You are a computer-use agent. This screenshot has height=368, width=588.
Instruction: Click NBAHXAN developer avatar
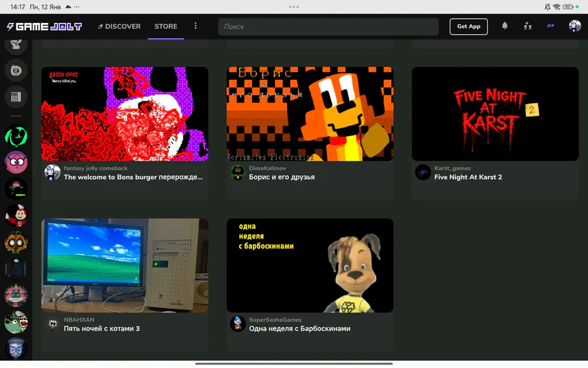tap(52, 324)
